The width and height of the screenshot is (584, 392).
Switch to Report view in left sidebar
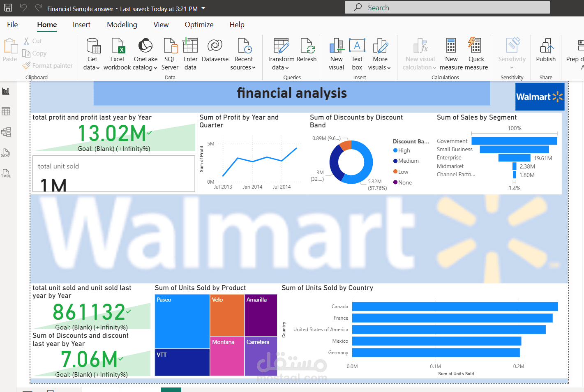click(6, 91)
